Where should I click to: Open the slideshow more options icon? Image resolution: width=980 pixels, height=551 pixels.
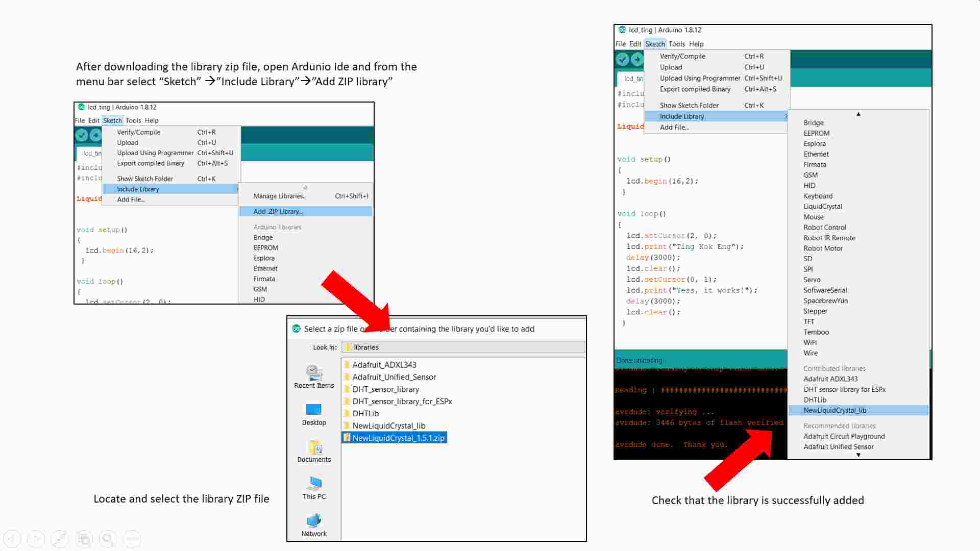tap(132, 539)
